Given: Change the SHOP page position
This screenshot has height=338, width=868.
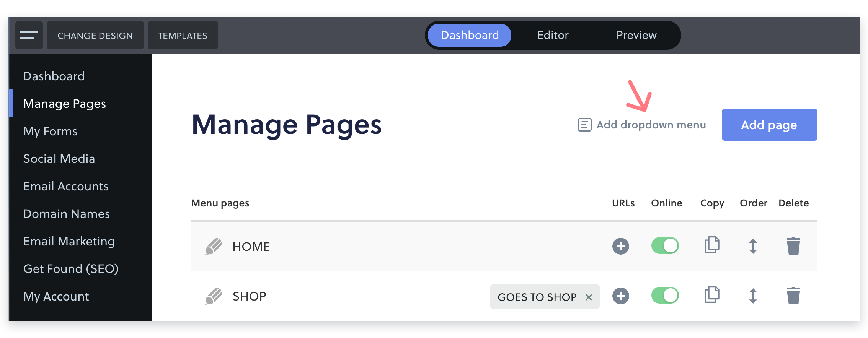Looking at the screenshot, I should click(x=753, y=295).
